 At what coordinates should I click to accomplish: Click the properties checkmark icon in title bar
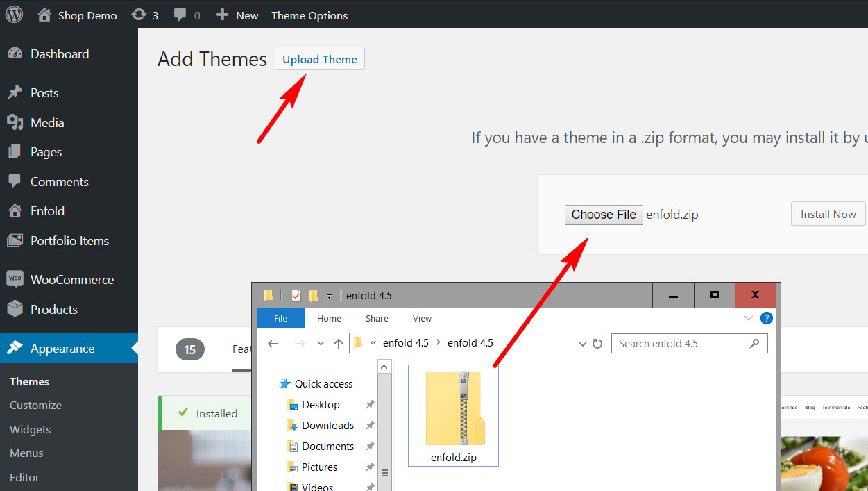pos(296,296)
